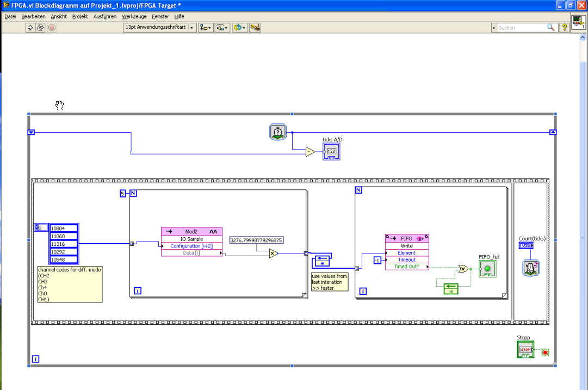Click the FIFO Timeout input
Screen dimensions: 588x390
(407, 260)
